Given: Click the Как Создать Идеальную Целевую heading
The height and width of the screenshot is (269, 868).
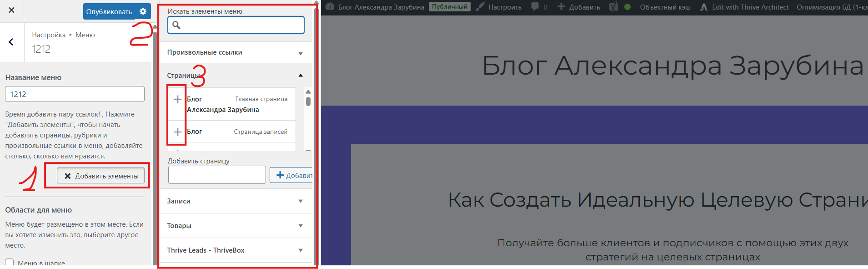Looking at the screenshot, I should (658, 200).
